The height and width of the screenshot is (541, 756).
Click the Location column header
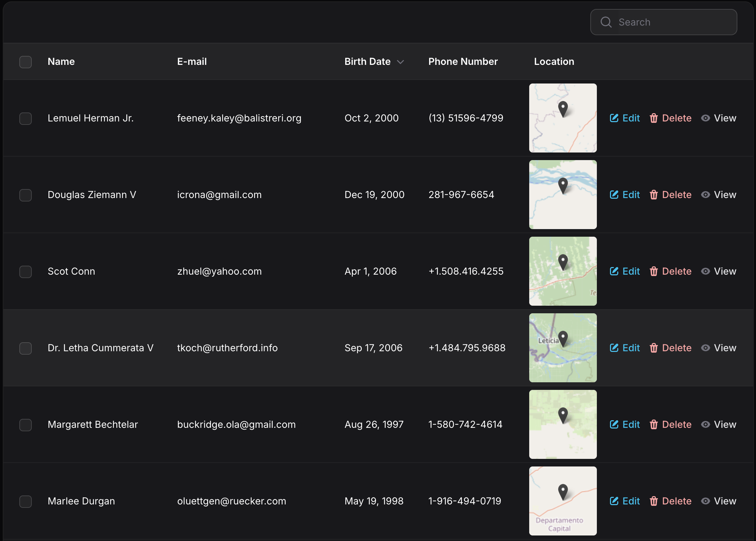coord(554,62)
